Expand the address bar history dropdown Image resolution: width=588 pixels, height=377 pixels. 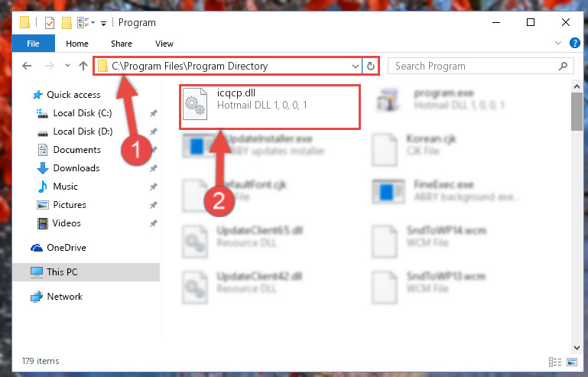(355, 67)
